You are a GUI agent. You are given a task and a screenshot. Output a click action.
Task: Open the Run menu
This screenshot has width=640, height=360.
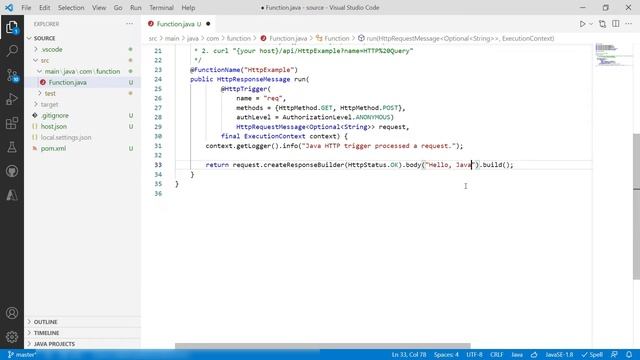136,8
